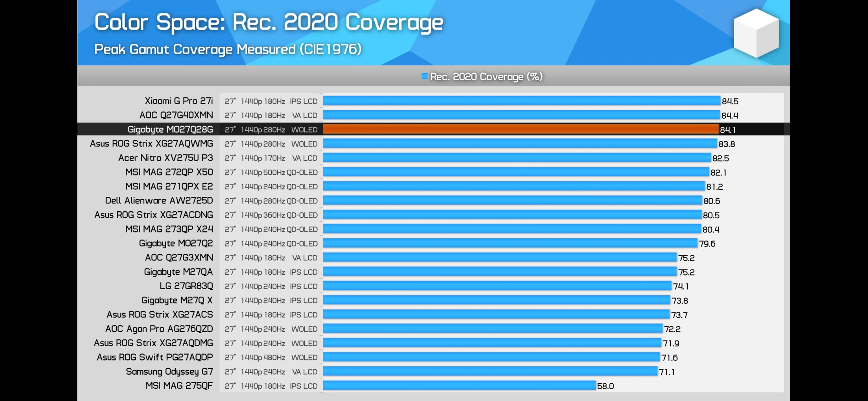Click the 'AOC Q27G3XMN' label
Viewport: 868px width, 401px height.
point(179,258)
